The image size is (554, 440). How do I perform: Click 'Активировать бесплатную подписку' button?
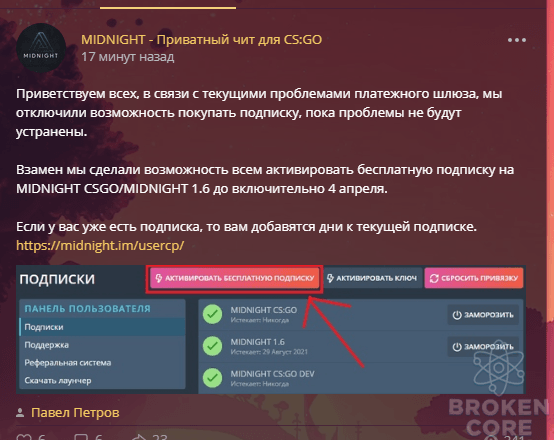235,278
